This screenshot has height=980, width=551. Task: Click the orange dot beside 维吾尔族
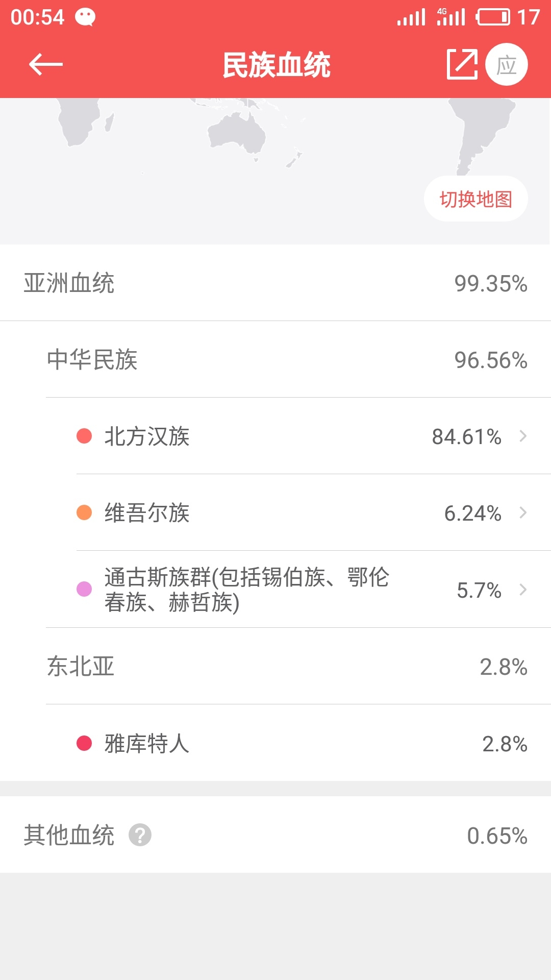(84, 512)
